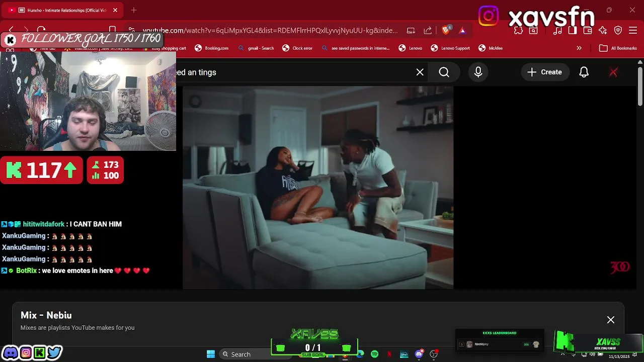644x362 pixels.
Task: Go back with the browser back arrow
Action: [x=12, y=30]
